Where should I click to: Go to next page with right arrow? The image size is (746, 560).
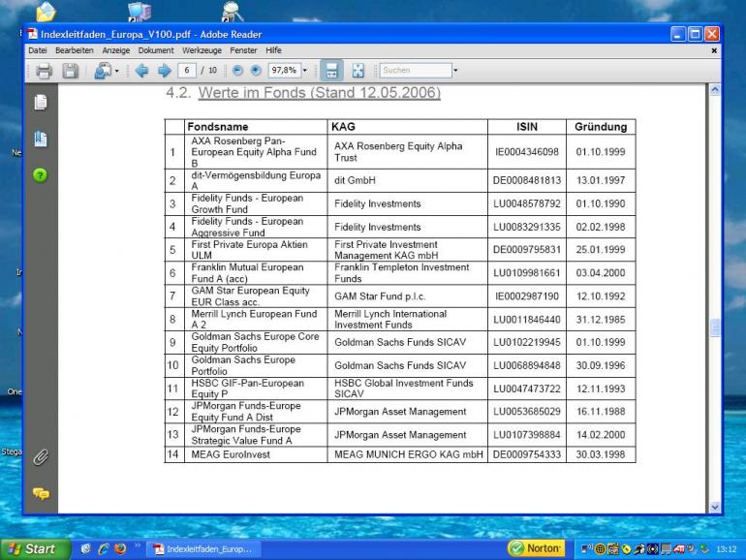164,71
